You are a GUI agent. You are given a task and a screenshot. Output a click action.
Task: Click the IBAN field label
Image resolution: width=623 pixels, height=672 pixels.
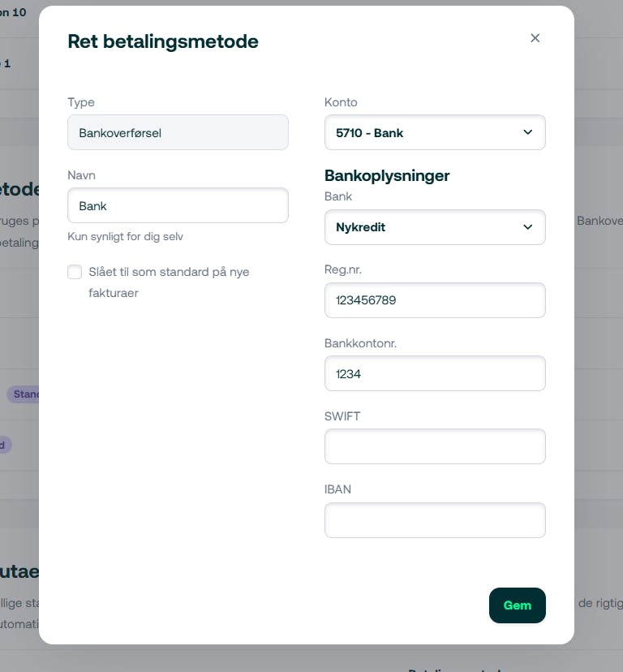click(337, 489)
